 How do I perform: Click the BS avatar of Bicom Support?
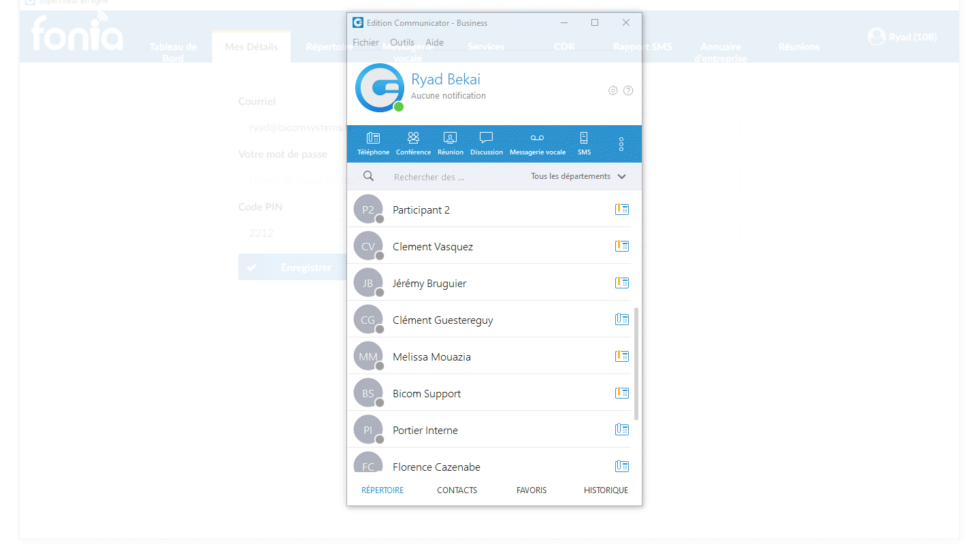[368, 393]
